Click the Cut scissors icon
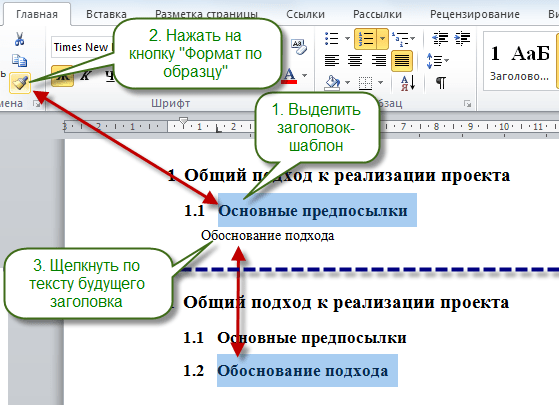The image size is (559, 406). coord(19,39)
